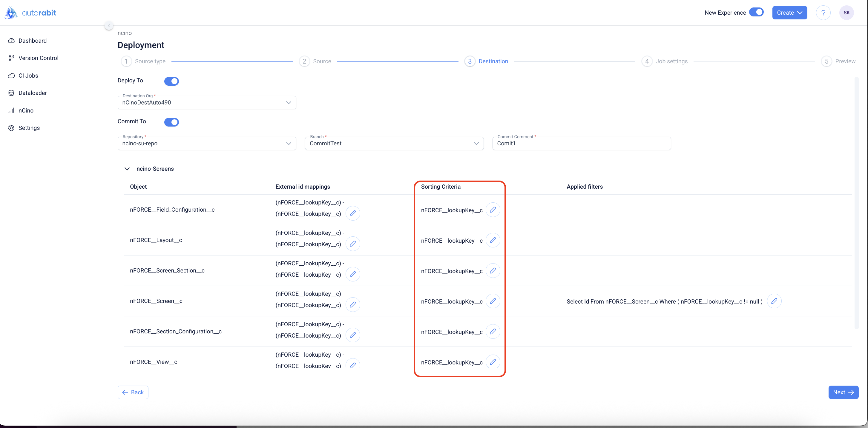Open the Destination Org dropdown

[207, 102]
